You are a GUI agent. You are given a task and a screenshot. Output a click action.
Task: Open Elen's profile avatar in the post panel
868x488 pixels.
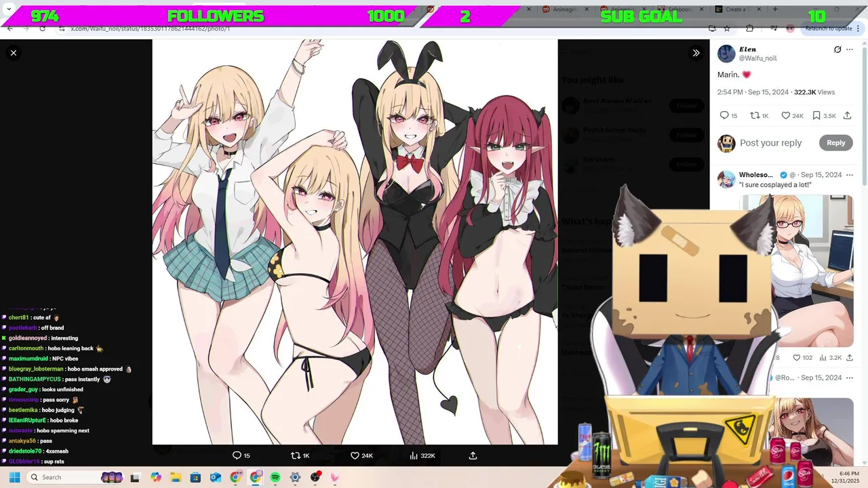click(726, 54)
